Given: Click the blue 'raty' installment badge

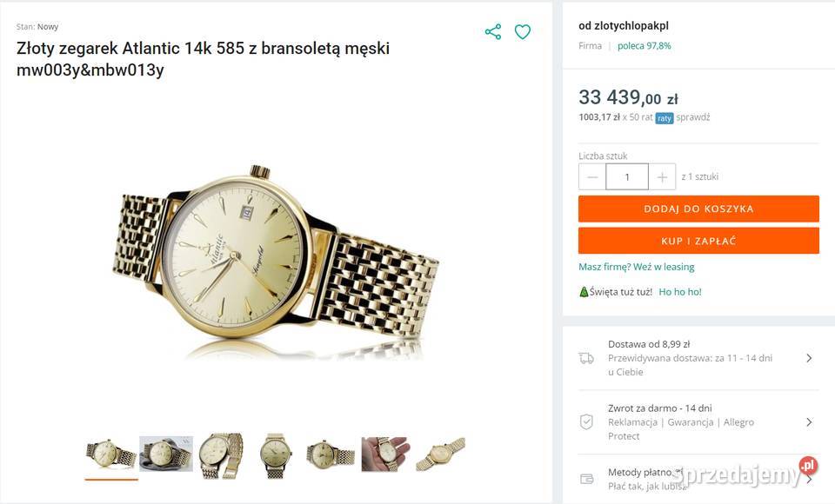Looking at the screenshot, I should pos(665,118).
